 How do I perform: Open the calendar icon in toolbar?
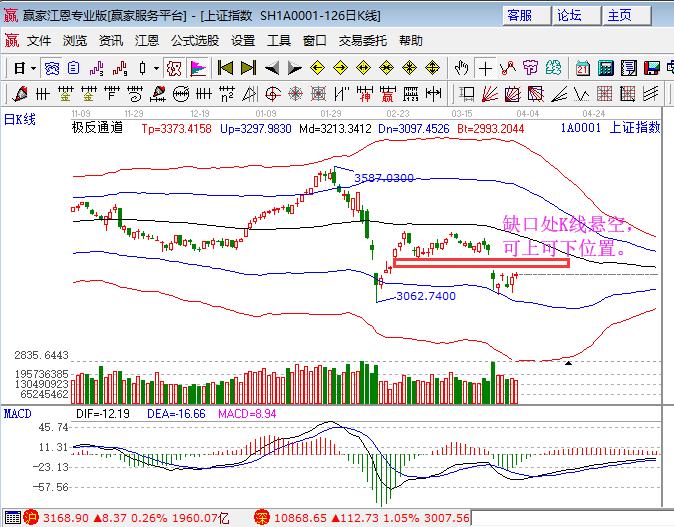583,68
